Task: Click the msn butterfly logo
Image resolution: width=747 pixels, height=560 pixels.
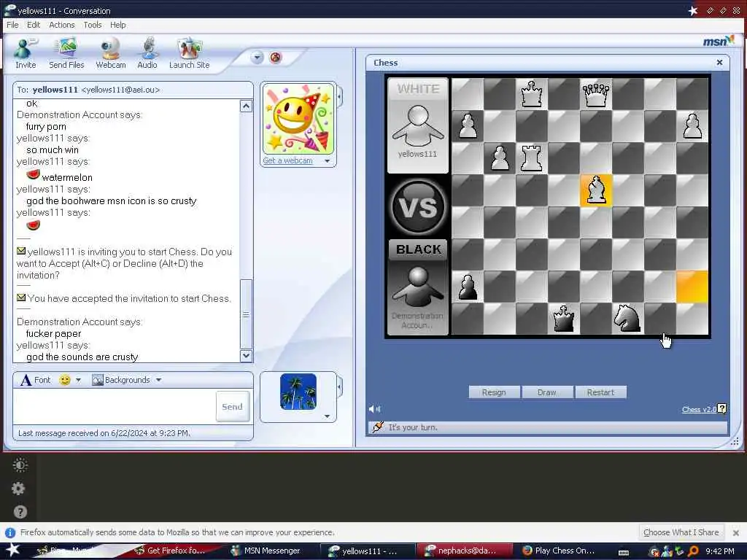Action: click(719, 42)
